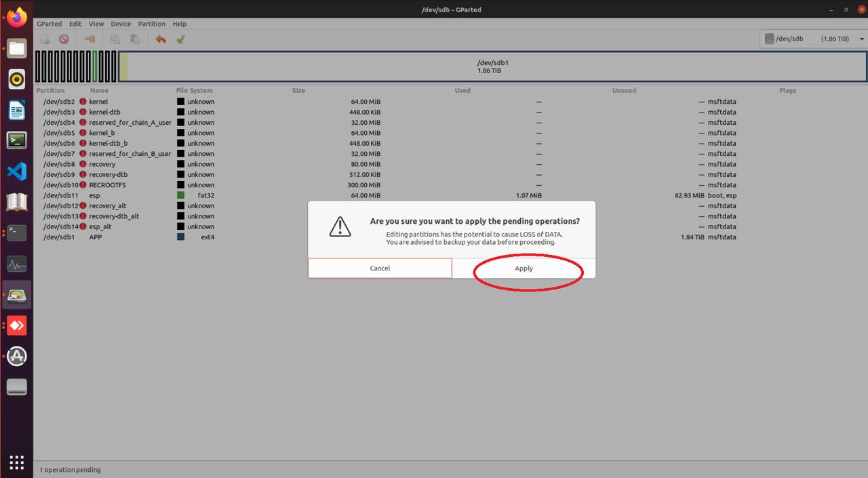The width and height of the screenshot is (868, 478).
Task: Click the Copy partition toolbar icon
Action: point(115,39)
